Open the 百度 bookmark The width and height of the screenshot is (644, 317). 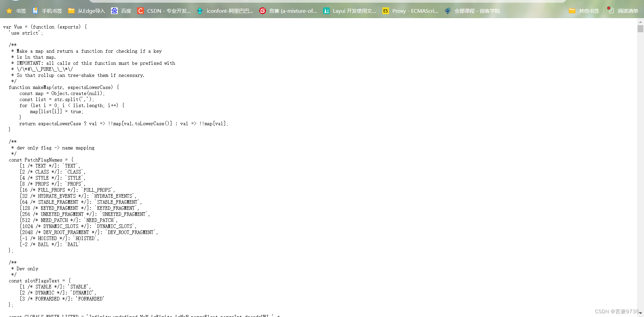(x=126, y=11)
